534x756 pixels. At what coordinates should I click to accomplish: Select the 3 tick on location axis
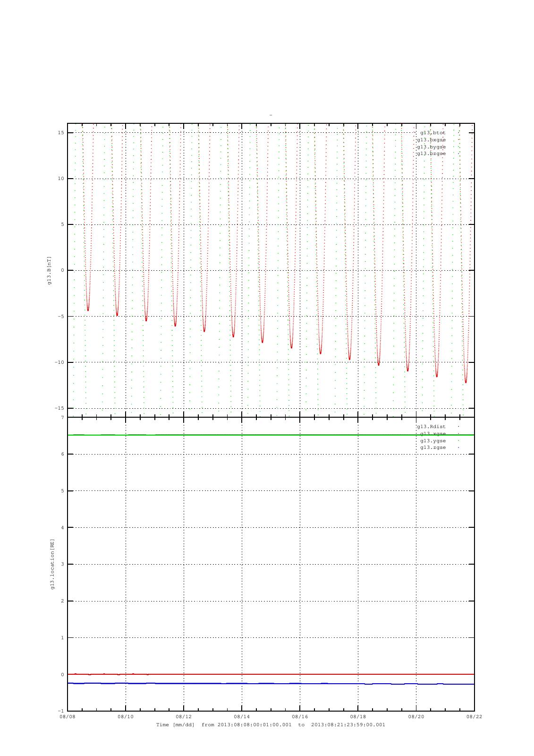62,564
